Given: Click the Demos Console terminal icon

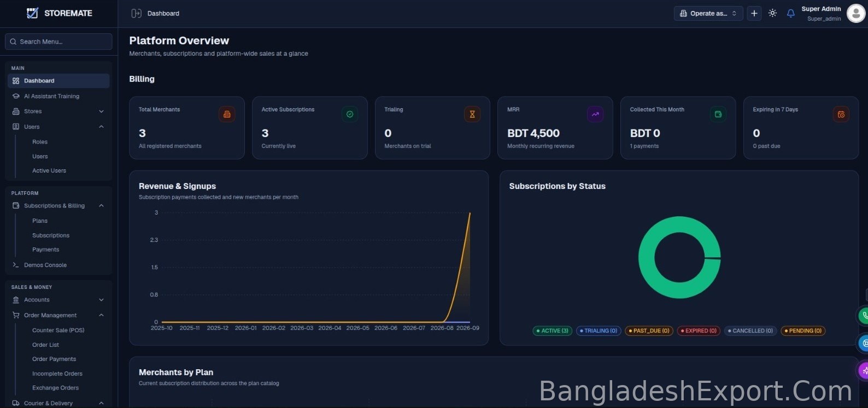Looking at the screenshot, I should (16, 265).
